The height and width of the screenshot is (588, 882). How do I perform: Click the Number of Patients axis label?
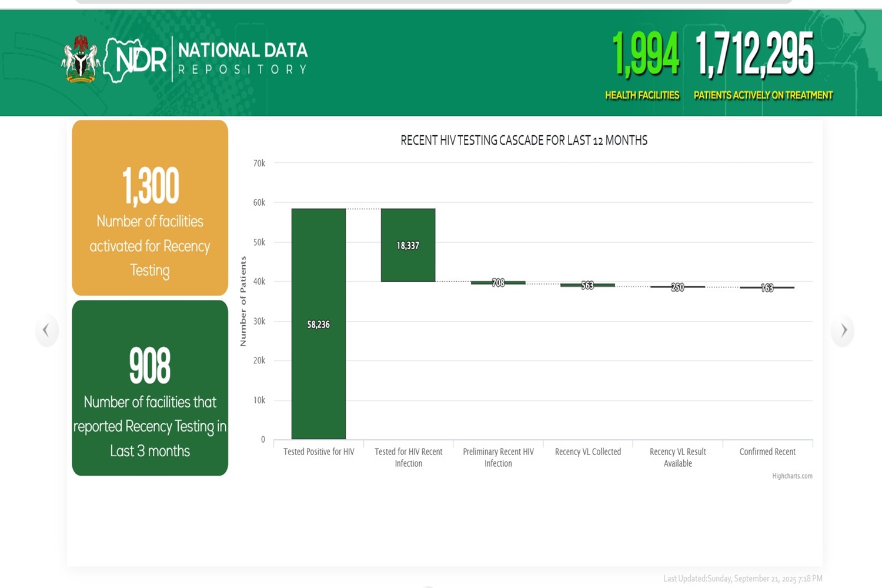point(243,301)
